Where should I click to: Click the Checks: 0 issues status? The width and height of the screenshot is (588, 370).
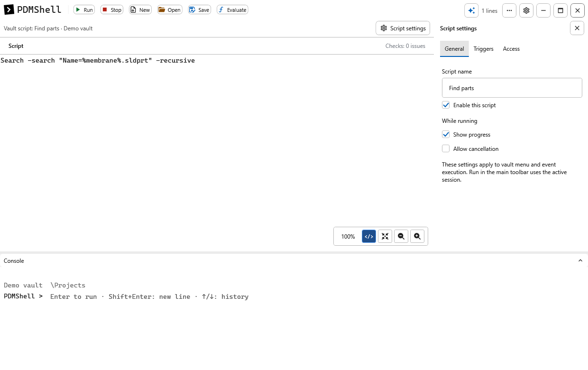[405, 46]
